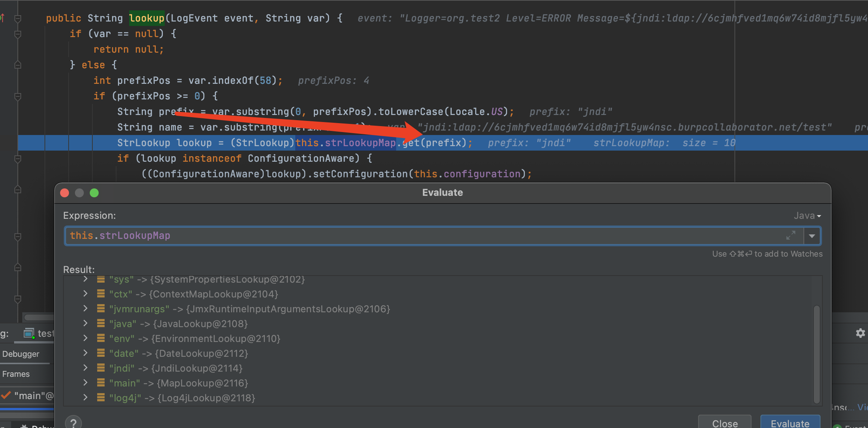Click the green zoom dot of Evaluate window
Image resolution: width=868 pixels, height=428 pixels.
[x=94, y=193]
